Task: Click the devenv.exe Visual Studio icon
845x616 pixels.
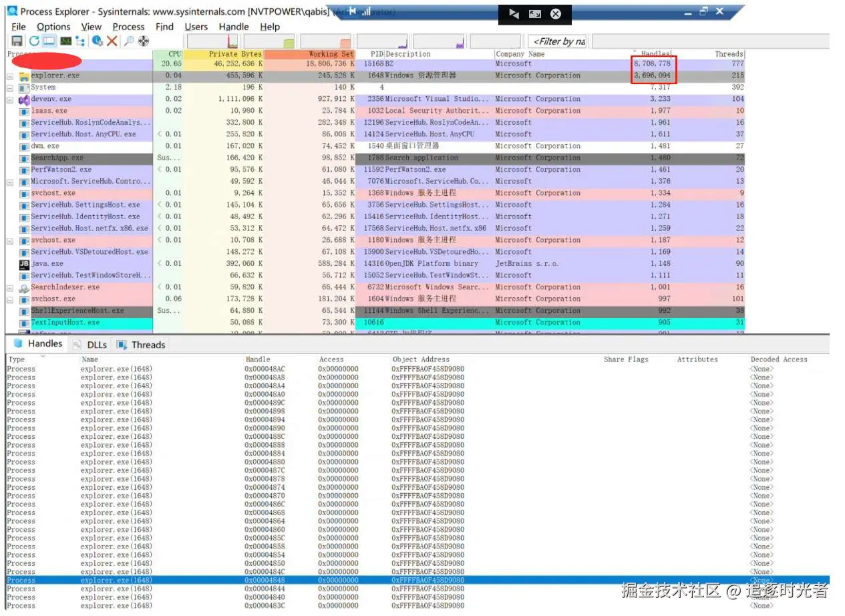Action: 24,100
